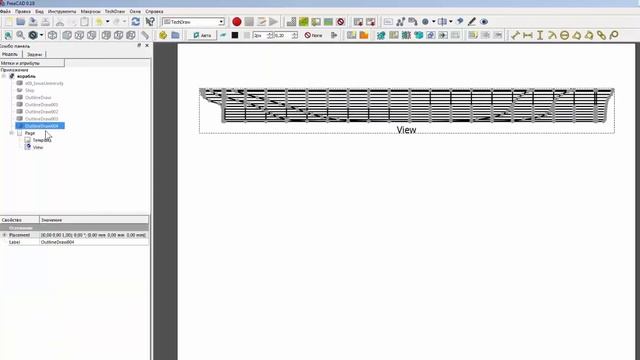This screenshot has height=360, width=640.
Task: Create a new document with toolbar icon
Action: (x=9, y=22)
